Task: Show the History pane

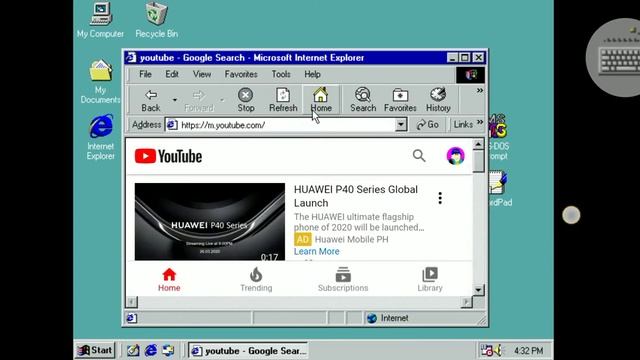Action: [x=438, y=100]
